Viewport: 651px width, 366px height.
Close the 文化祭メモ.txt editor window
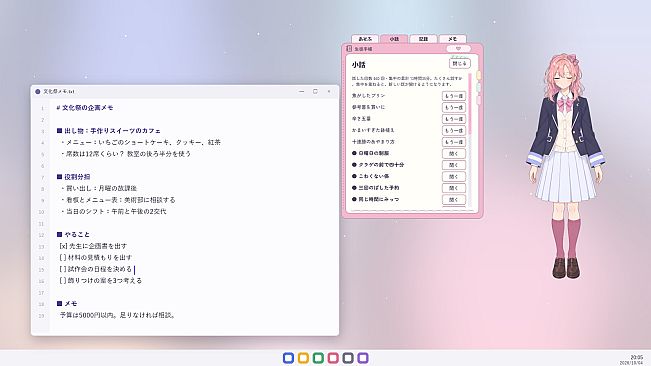pyautogui.click(x=329, y=91)
